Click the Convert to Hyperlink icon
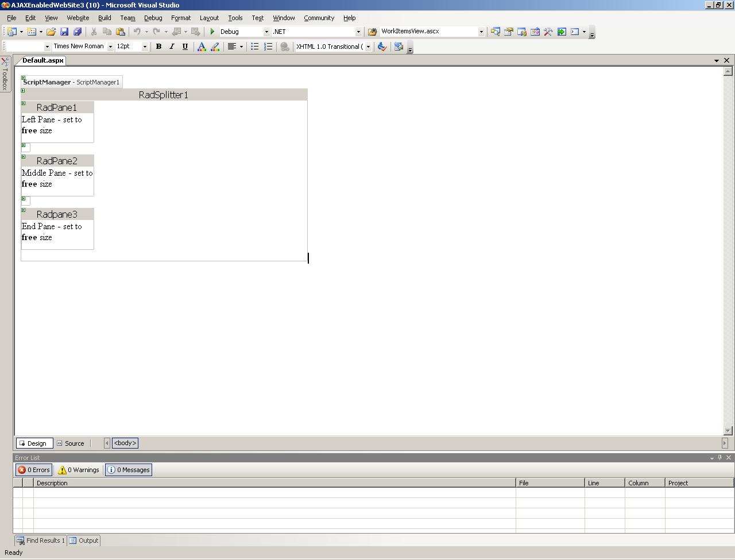This screenshot has height=560, width=735. (285, 47)
